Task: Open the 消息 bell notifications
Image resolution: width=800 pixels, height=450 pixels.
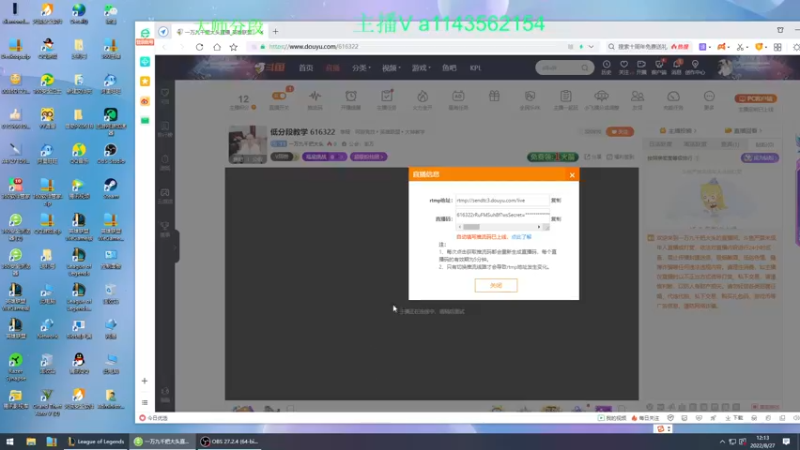Action: (677, 67)
